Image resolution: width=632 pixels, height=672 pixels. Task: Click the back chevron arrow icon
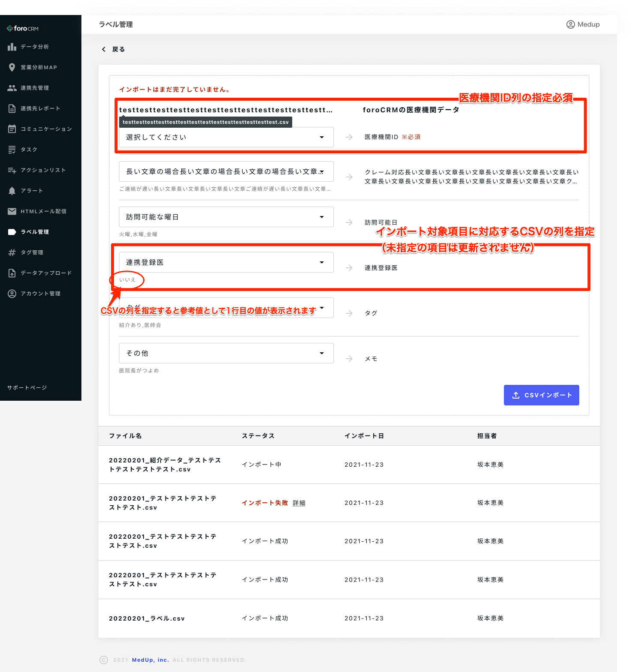point(103,49)
